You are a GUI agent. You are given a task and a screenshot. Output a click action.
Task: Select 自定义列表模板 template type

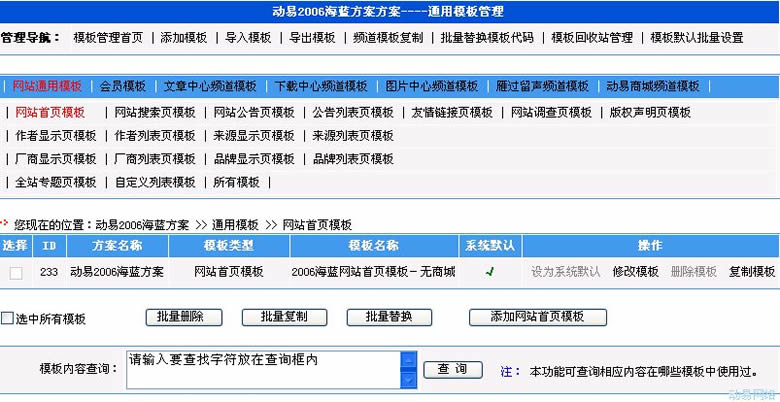tap(155, 183)
